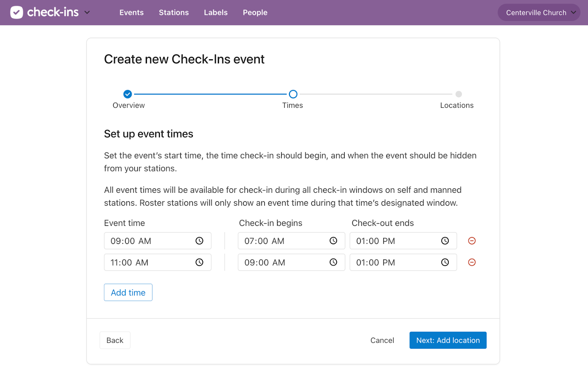Remove the 09:00 AM event time row
This screenshot has width=588, height=377.
(x=472, y=241)
